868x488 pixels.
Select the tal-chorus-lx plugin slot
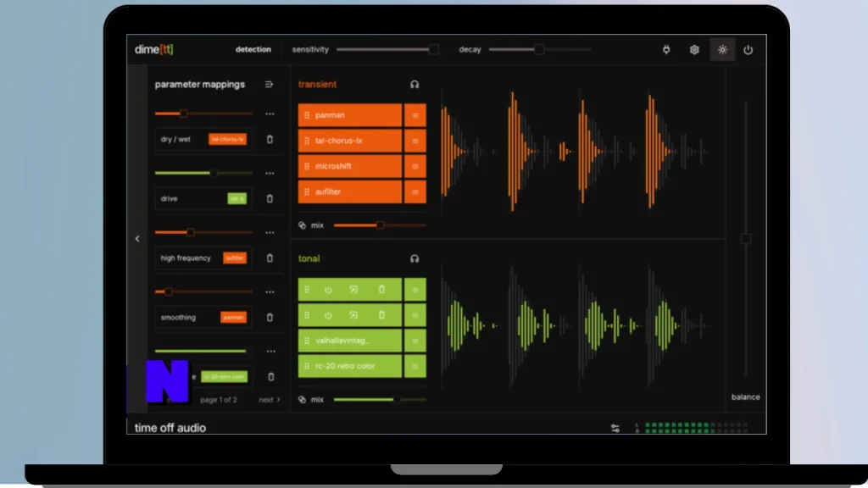pyautogui.click(x=350, y=141)
